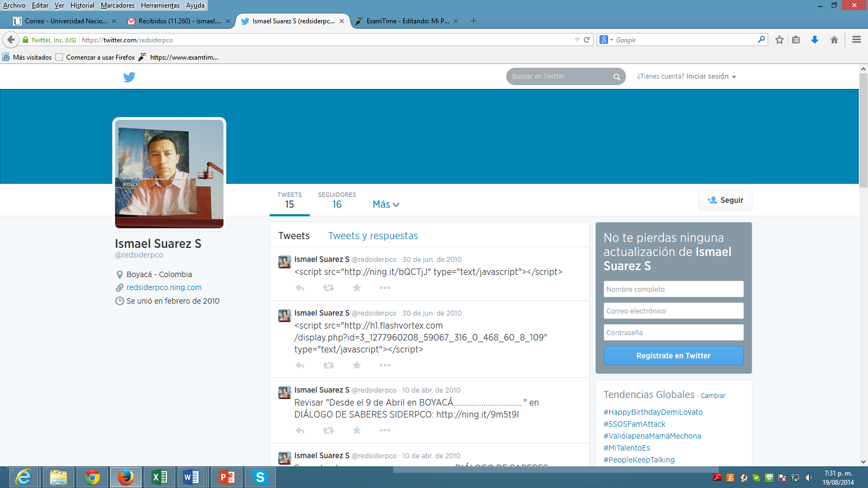This screenshot has height=488, width=868.
Task: Click the Twitter bird logo
Action: coord(129,77)
